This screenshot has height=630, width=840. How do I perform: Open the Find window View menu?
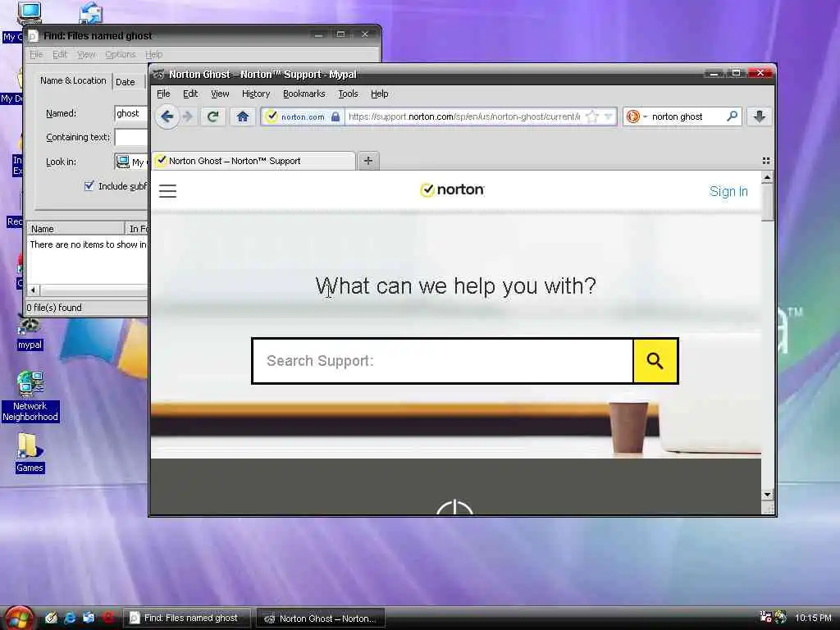point(86,55)
